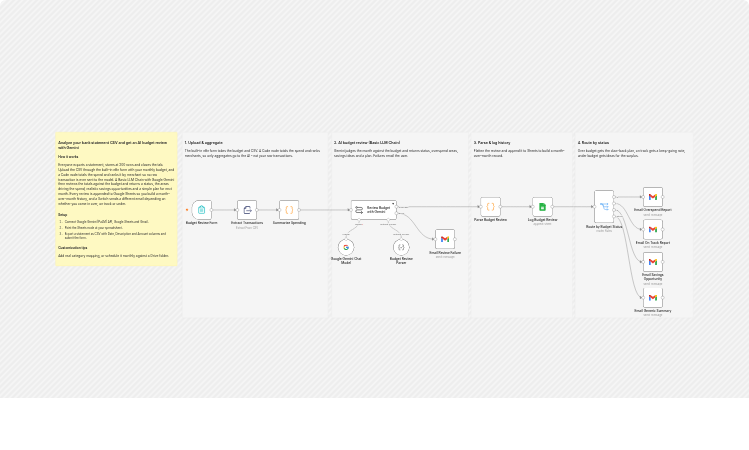Open the Review Budget with Gemini chain node
The width and height of the screenshot is (749, 450).
pyautogui.click(x=374, y=210)
